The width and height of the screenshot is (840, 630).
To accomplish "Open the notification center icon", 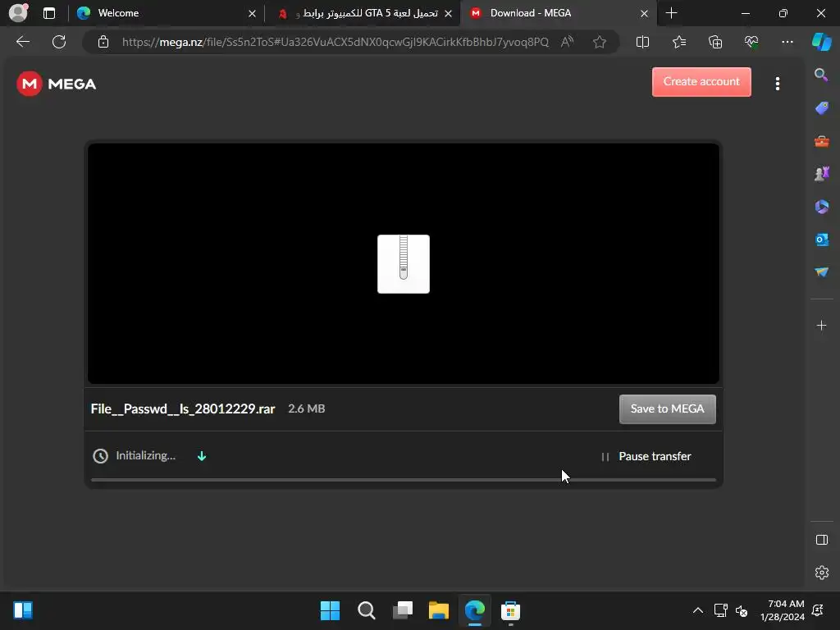I will coord(818,610).
